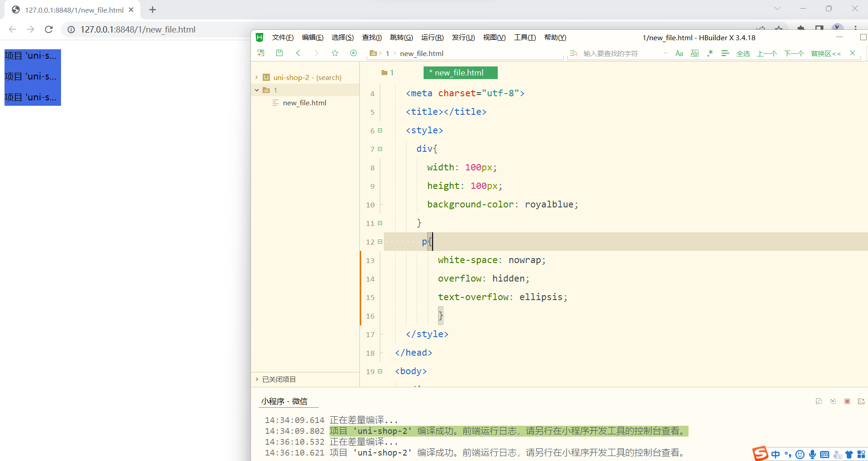Toggle whole-word match option
The width and height of the screenshot is (868, 461).
point(695,53)
